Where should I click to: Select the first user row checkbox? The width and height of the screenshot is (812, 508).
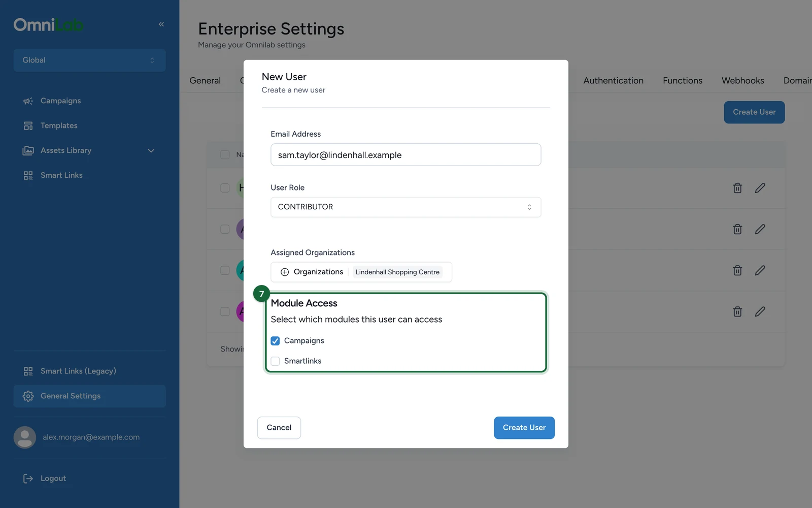225,188
